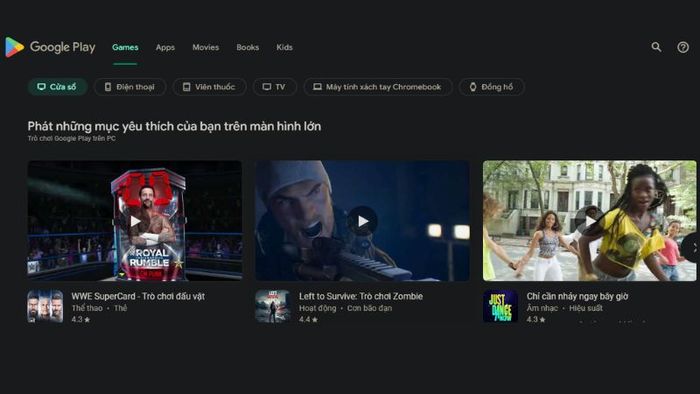The height and width of the screenshot is (394, 700).
Task: Play the Left to Survive trailer
Action: (x=362, y=221)
